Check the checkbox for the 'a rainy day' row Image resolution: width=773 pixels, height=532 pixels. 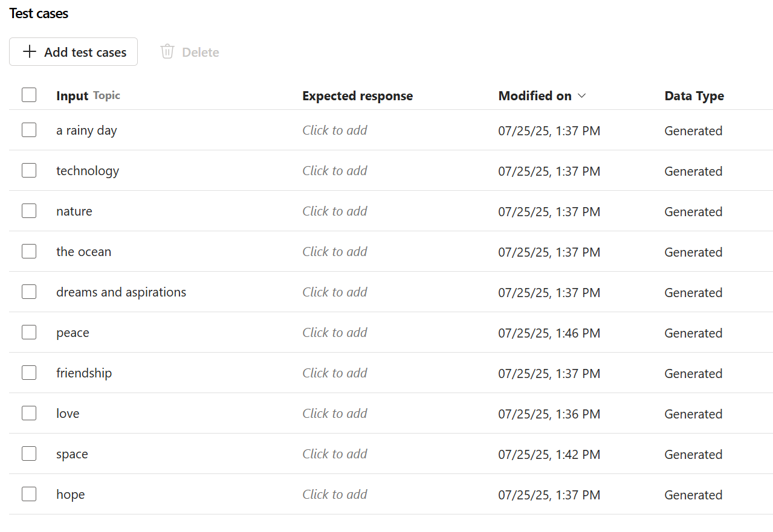click(x=28, y=130)
